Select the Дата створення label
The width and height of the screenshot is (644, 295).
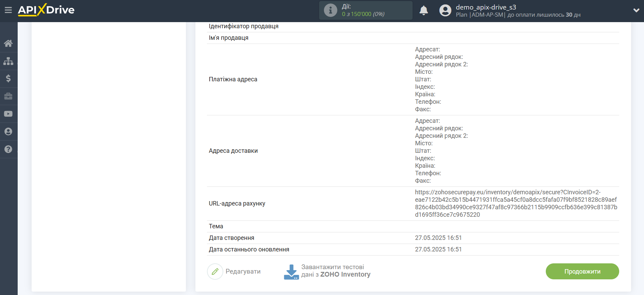click(231, 238)
